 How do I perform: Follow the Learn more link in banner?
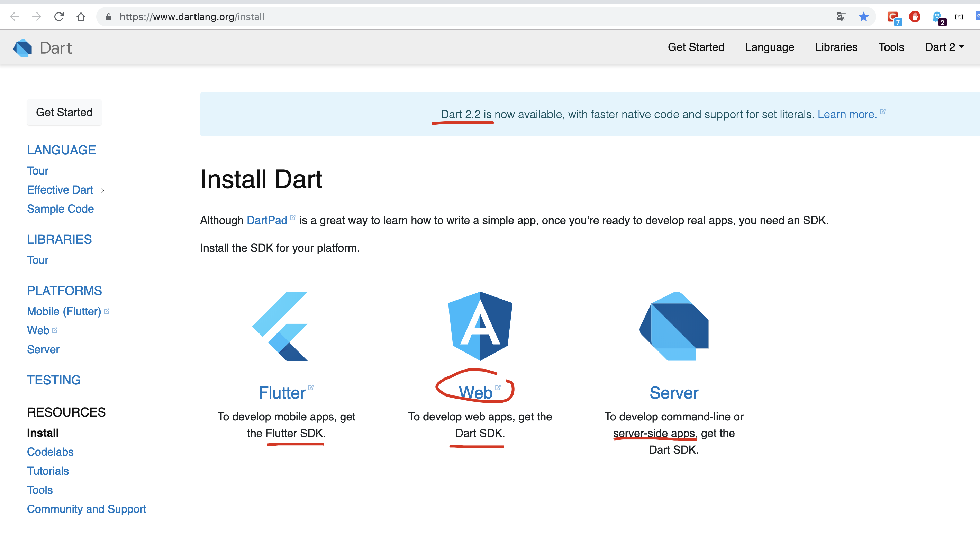(847, 114)
